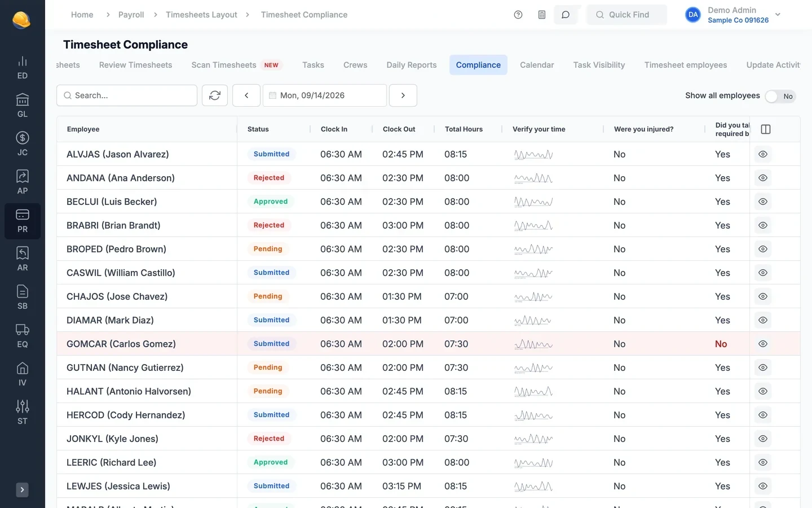Image resolution: width=812 pixels, height=508 pixels.
Task: Click the employee Search field
Action: 127,95
